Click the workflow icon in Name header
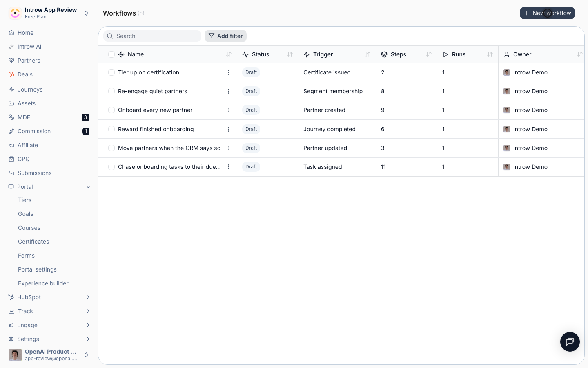The width and height of the screenshot is (588, 368). 121,54
